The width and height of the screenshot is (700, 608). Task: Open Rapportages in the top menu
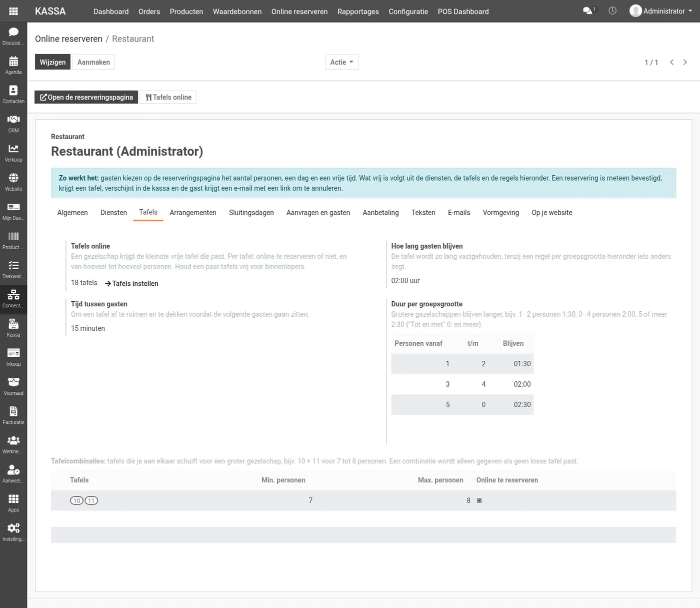click(358, 11)
